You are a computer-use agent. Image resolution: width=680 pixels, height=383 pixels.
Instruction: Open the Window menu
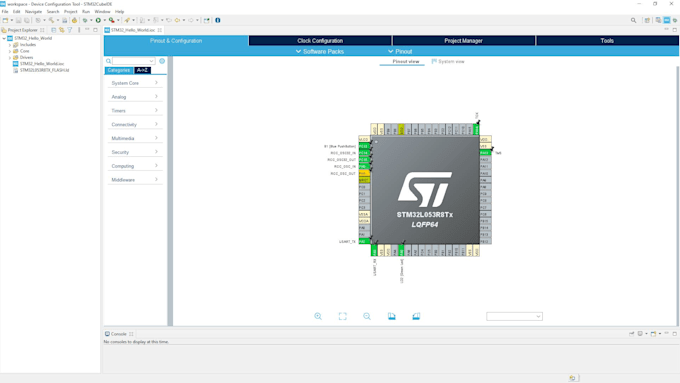click(102, 12)
